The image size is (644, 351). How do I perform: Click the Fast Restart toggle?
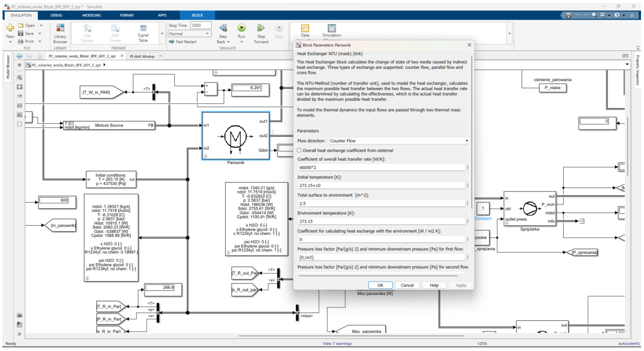[182, 42]
